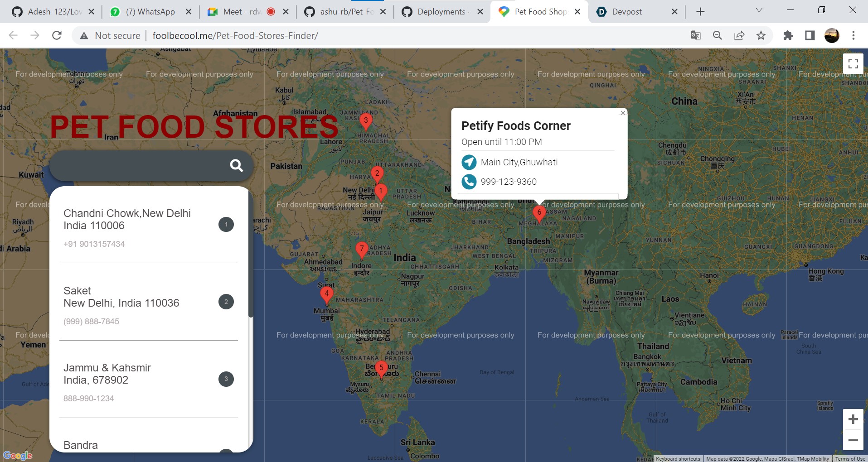Switch to the Devpost tab
868x462 pixels.
coord(637,12)
